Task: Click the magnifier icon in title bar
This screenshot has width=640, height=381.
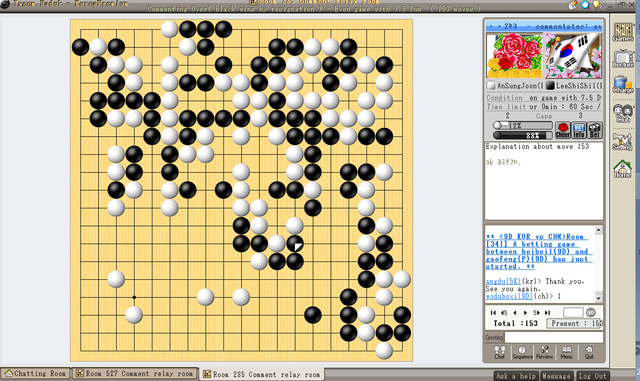Action: 585,4
